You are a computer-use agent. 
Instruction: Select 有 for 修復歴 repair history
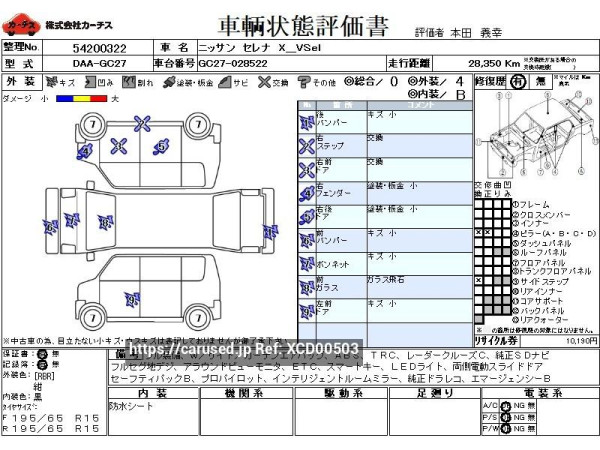[518, 82]
